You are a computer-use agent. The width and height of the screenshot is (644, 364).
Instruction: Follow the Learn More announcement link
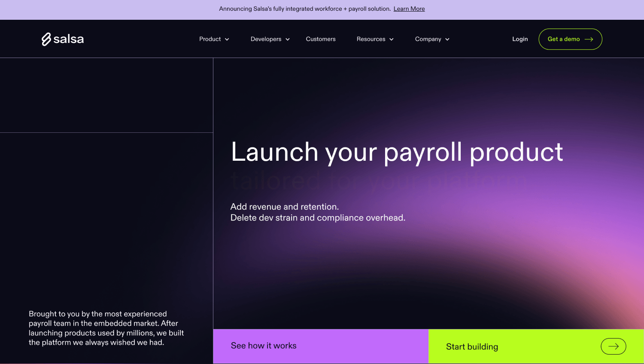(409, 9)
